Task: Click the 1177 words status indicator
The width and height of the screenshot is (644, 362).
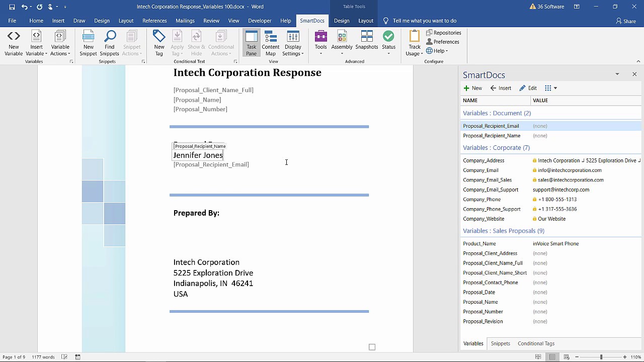Action: (43, 357)
